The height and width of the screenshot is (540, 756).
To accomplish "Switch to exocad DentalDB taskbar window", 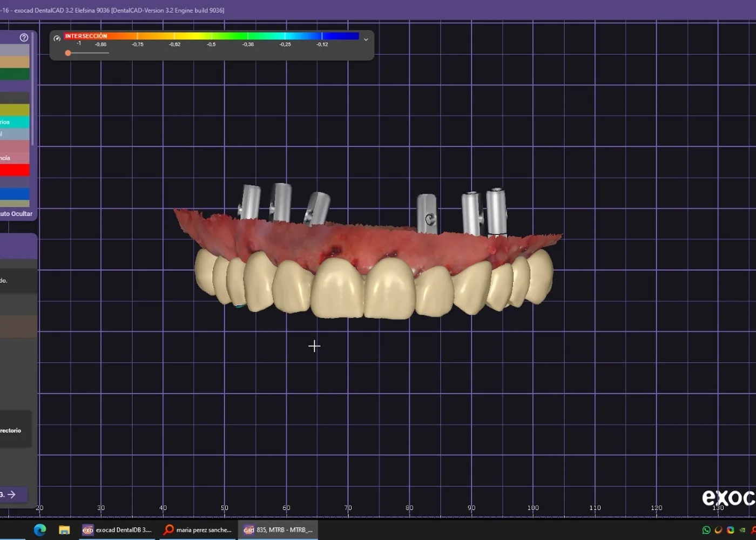I will pyautogui.click(x=117, y=530).
